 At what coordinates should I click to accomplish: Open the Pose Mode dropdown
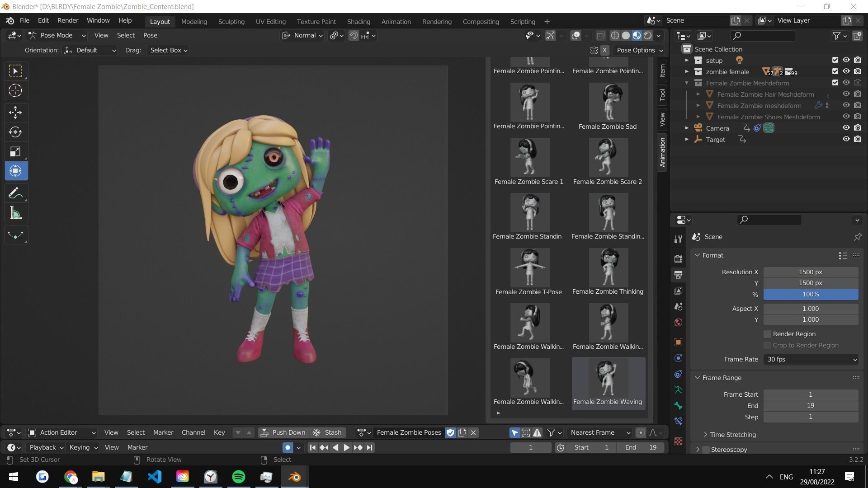57,35
